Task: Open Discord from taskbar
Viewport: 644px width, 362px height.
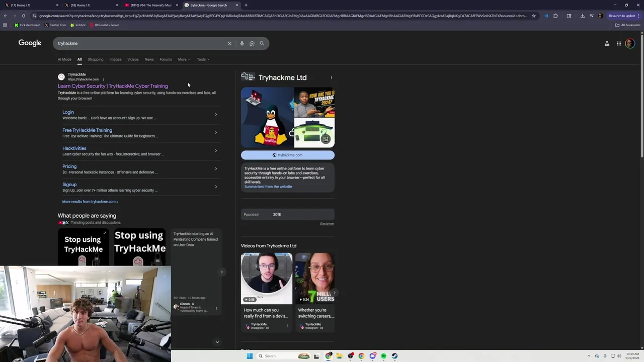Action: coord(372,356)
